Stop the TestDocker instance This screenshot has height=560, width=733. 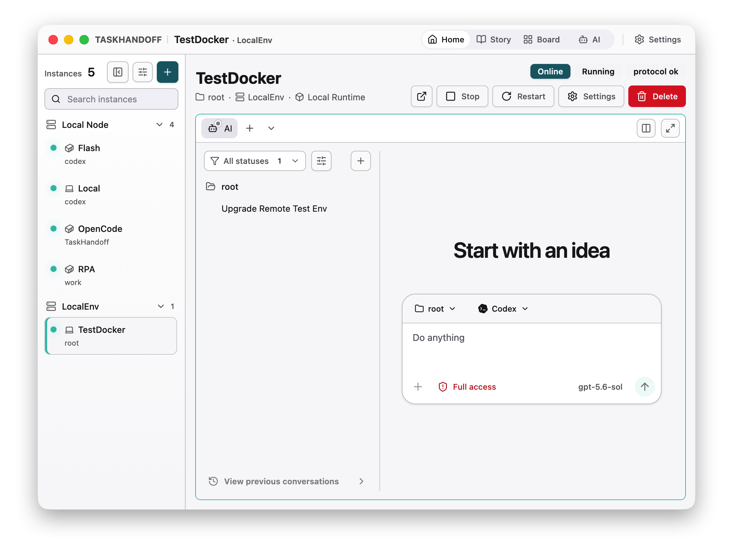(462, 96)
